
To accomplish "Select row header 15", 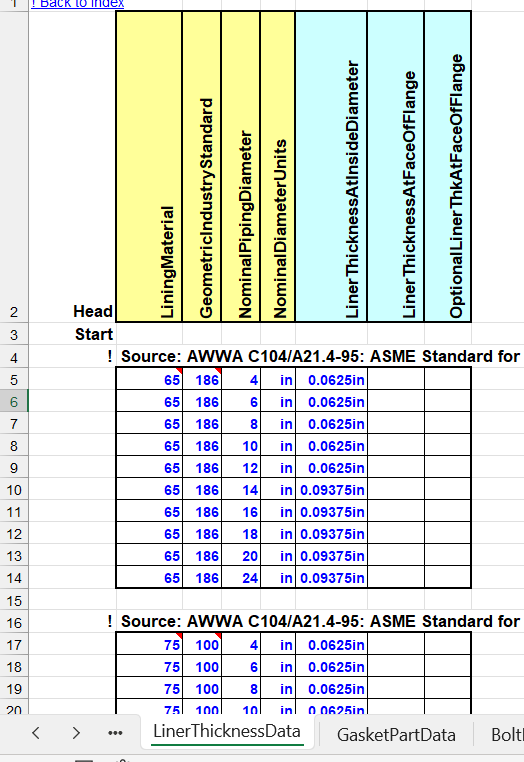I will click(x=14, y=601).
